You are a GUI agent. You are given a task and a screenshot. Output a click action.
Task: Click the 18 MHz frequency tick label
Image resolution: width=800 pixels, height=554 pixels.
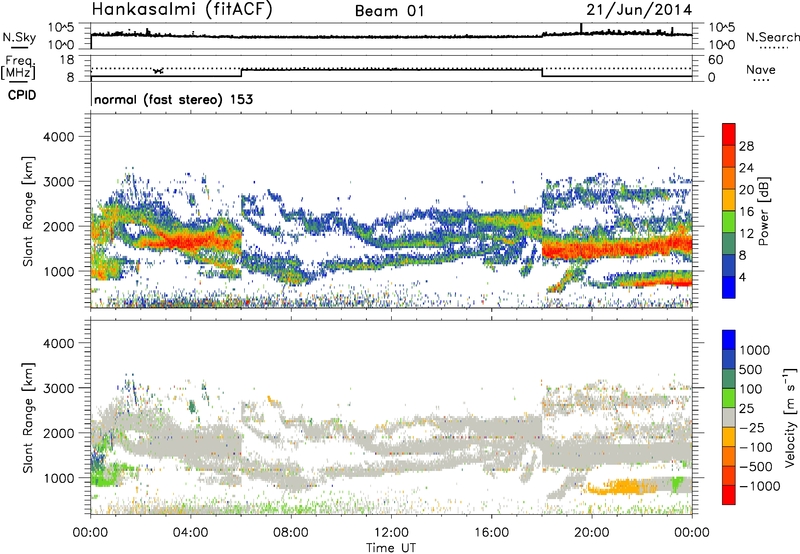pyautogui.click(x=67, y=59)
